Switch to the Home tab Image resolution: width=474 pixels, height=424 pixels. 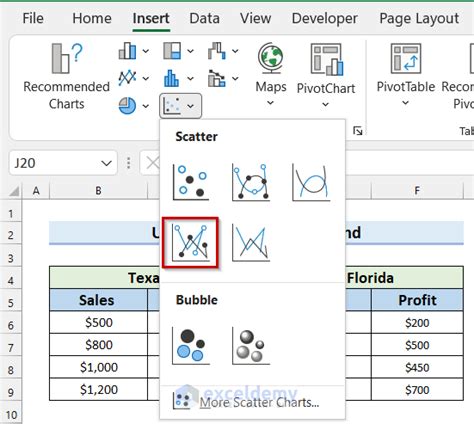92,18
